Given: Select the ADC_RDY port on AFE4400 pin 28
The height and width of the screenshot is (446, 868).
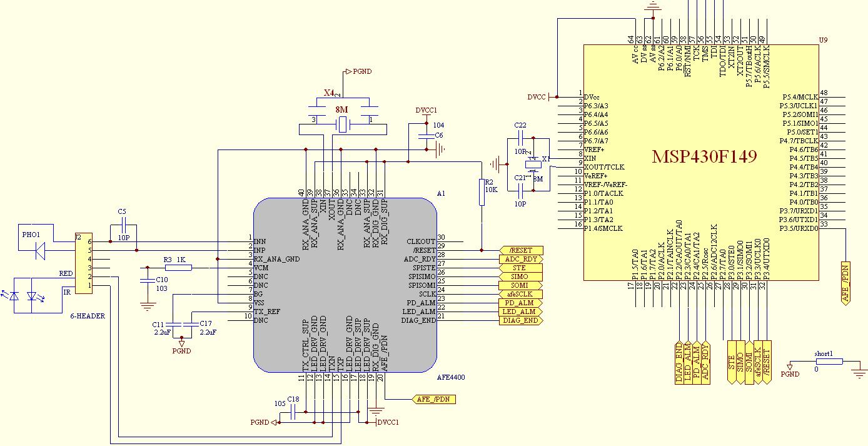Looking at the screenshot, I should pos(520,259).
